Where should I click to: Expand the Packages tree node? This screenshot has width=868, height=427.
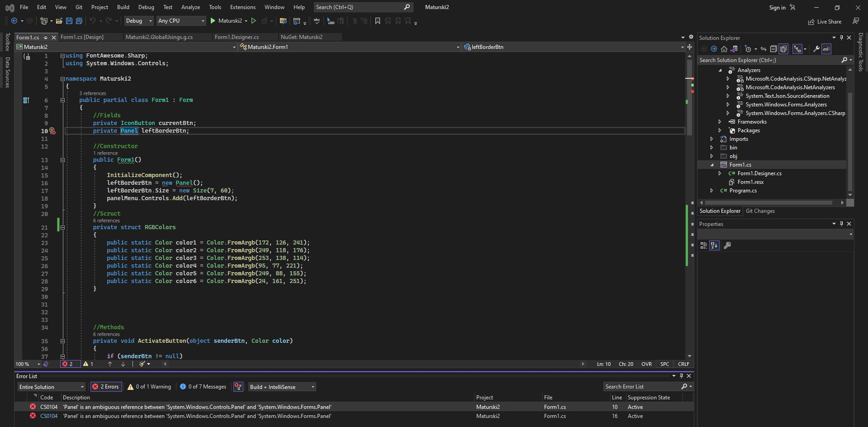tap(720, 130)
